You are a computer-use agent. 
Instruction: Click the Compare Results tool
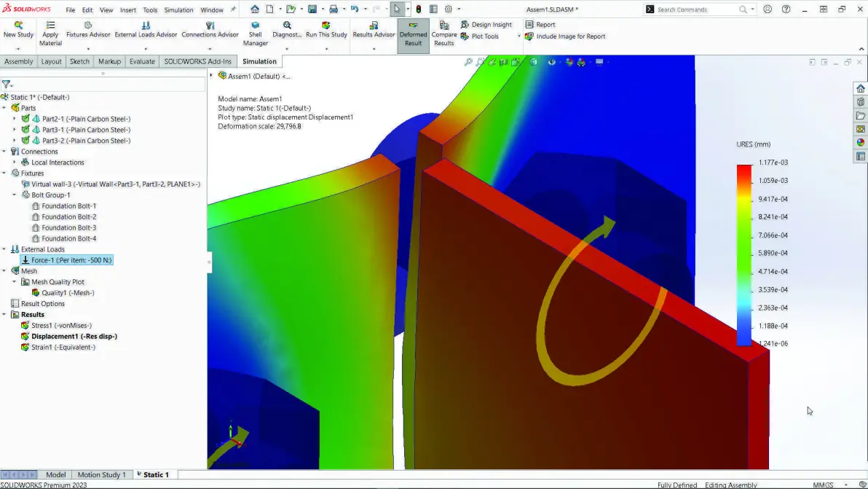444,34
